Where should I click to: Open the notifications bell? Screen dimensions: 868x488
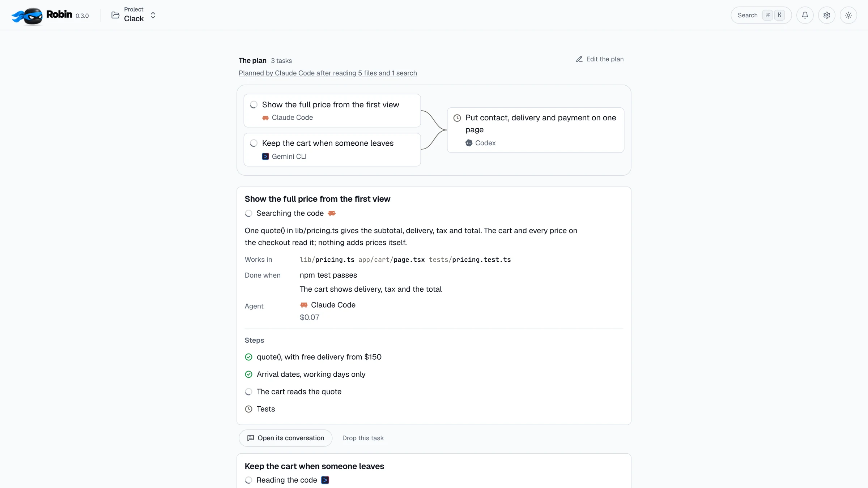point(805,15)
